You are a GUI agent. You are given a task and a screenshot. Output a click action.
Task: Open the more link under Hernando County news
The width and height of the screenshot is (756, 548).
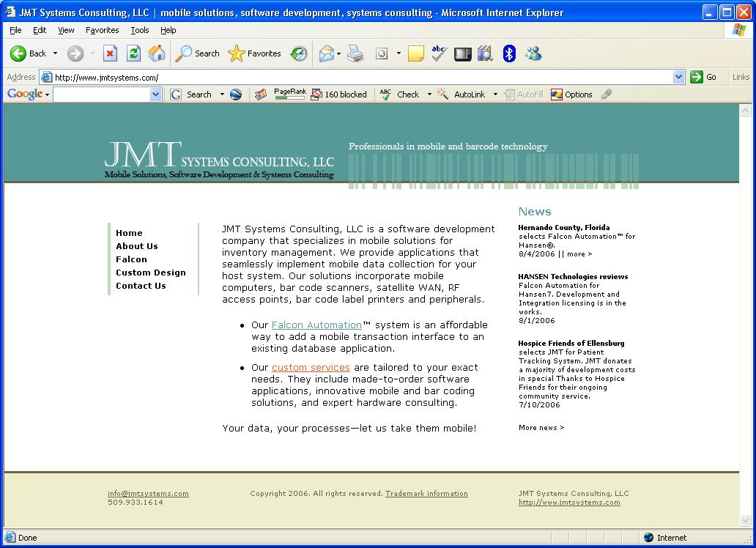(x=579, y=254)
